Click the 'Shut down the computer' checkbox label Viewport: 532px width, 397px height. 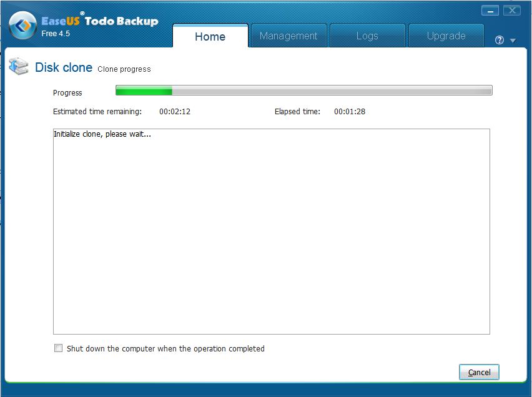(165, 348)
